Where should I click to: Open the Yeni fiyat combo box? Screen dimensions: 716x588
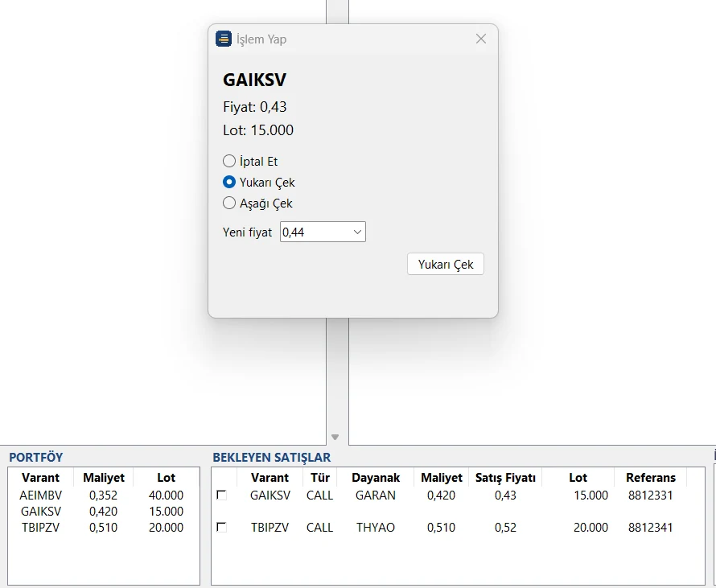pos(323,232)
